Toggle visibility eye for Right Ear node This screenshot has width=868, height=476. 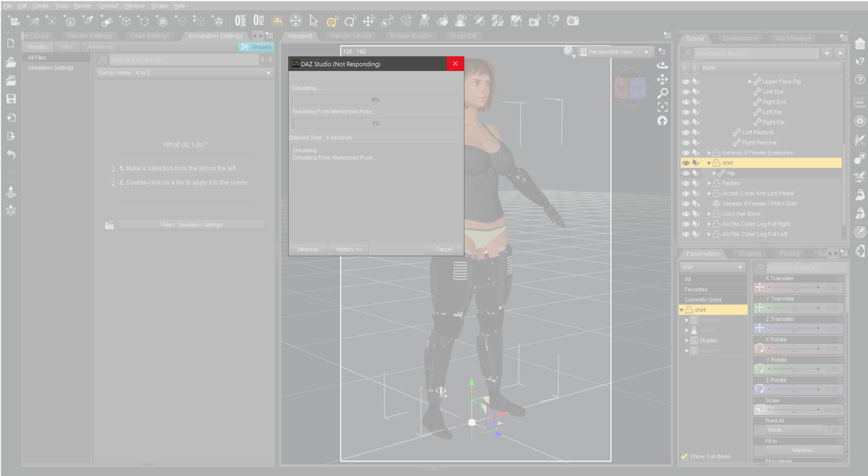686,123
